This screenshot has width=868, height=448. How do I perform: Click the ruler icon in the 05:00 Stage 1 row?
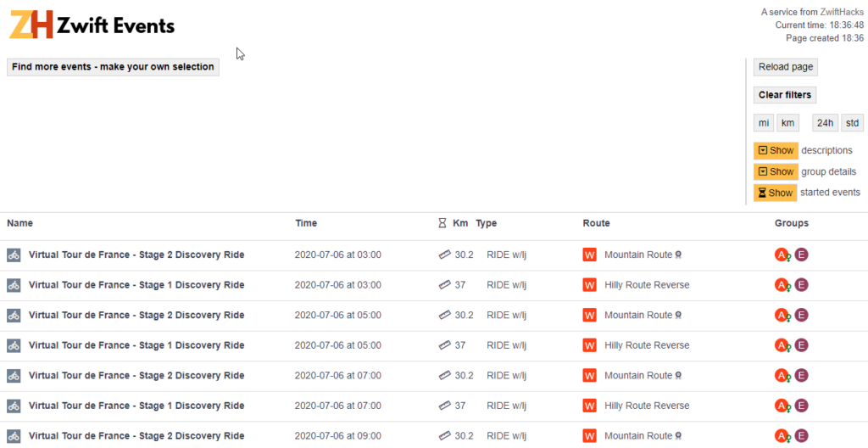click(444, 344)
